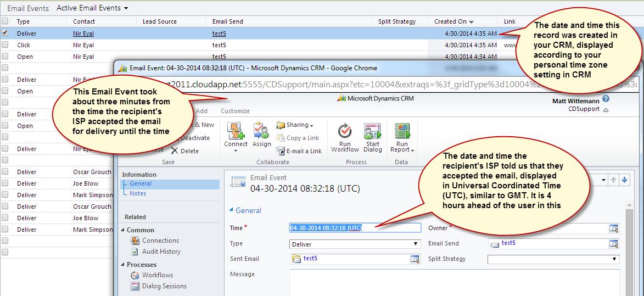Screen dimensions: 644x296
Task: Collapse the Common section in left navigation
Action: pyautogui.click(x=123, y=230)
